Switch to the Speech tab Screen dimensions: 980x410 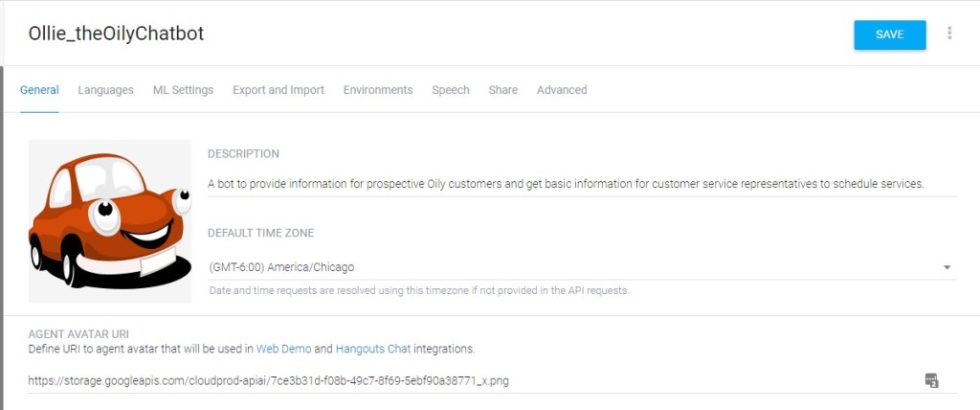pos(451,90)
